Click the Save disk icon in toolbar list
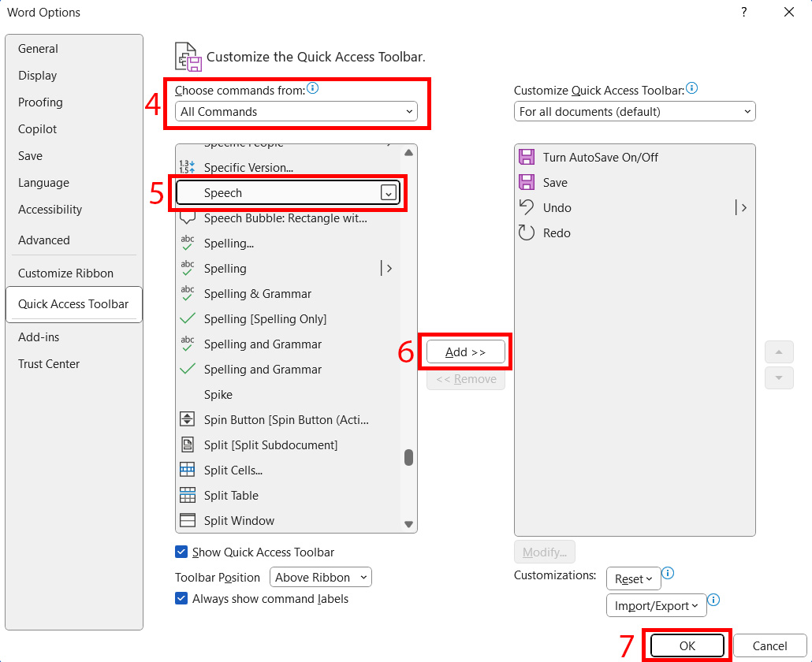The height and width of the screenshot is (662, 812). (526, 182)
